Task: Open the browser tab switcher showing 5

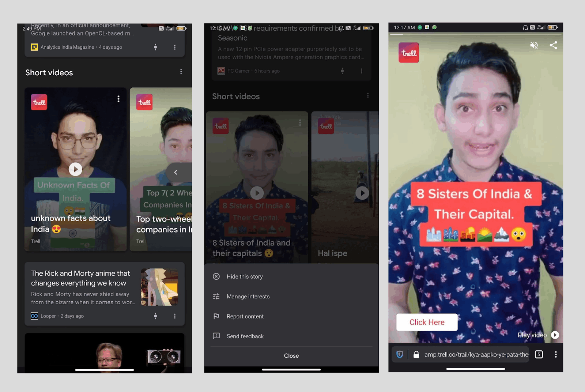Action: point(539,354)
